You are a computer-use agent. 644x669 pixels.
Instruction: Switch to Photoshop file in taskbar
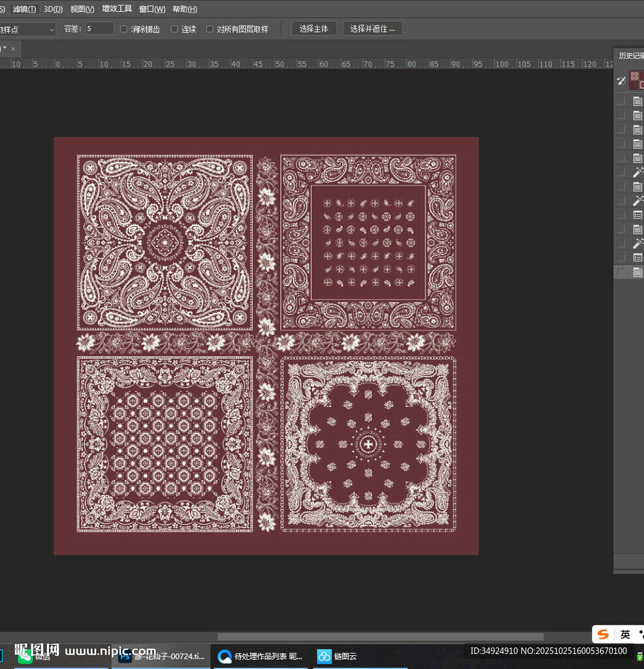[x=162, y=657]
